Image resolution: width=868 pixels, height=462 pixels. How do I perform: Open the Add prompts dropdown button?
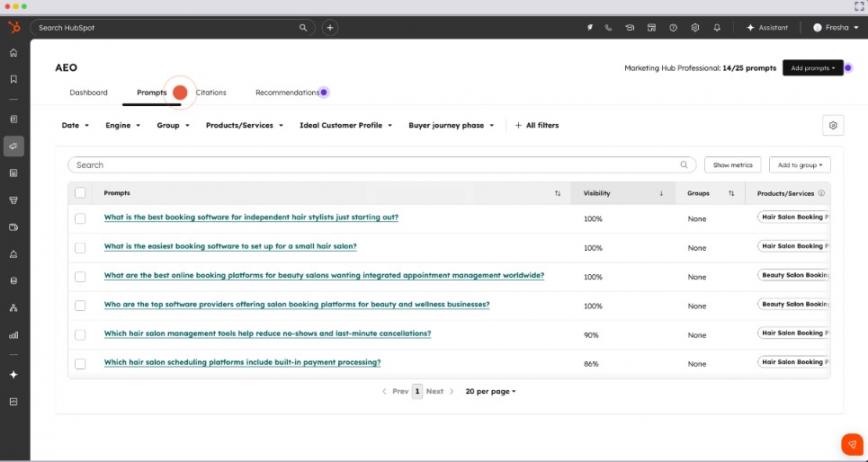pos(813,68)
